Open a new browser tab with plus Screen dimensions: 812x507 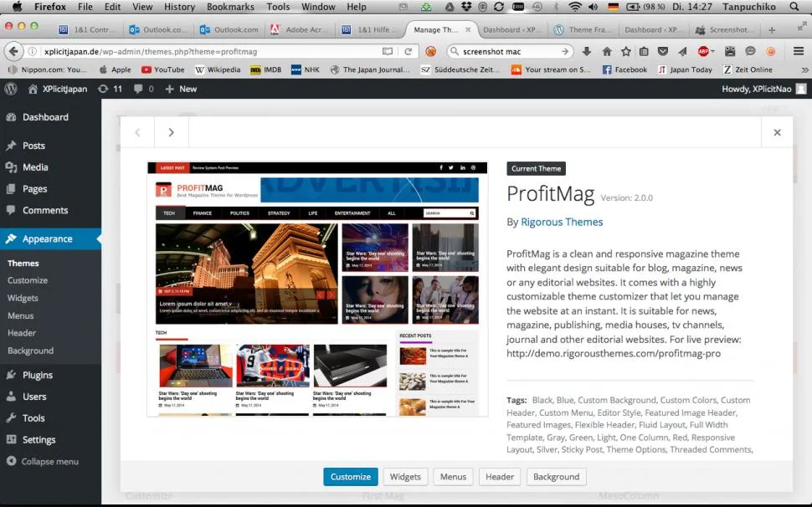click(x=772, y=30)
